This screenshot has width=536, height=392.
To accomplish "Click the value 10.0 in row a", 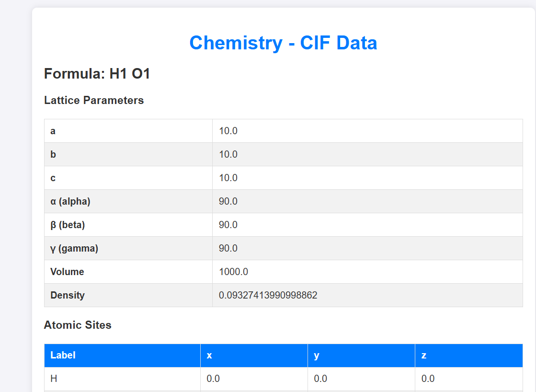I will [228, 131].
